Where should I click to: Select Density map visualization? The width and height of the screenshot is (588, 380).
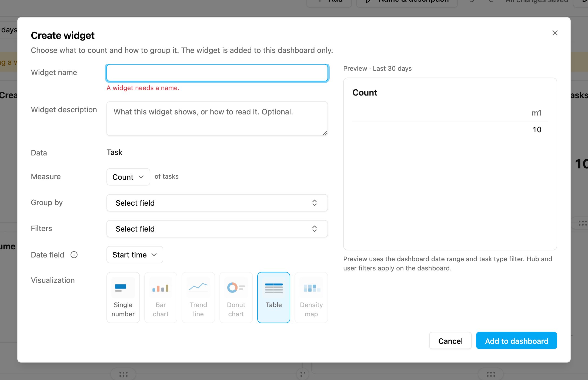(x=311, y=297)
